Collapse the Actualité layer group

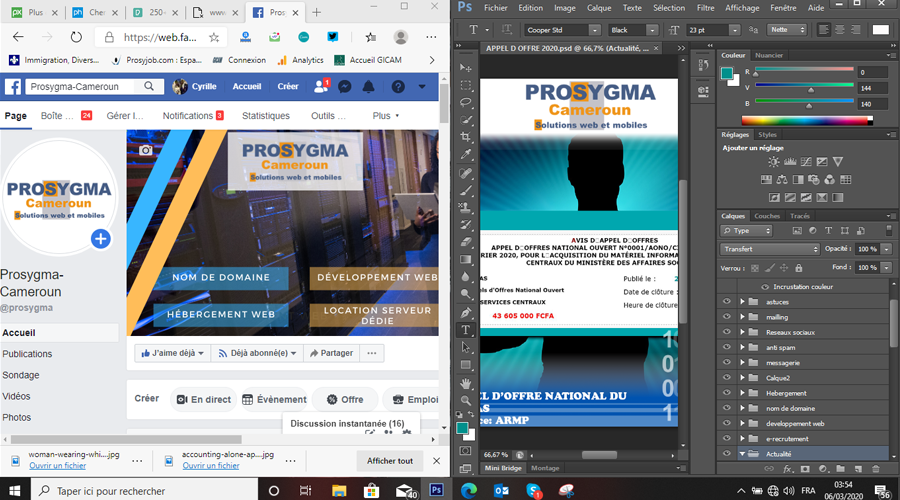coord(742,454)
